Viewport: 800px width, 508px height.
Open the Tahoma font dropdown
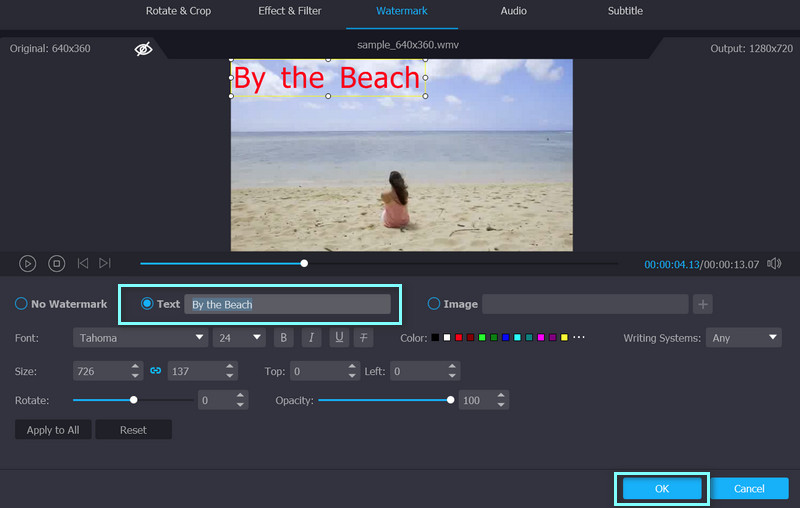(138, 338)
